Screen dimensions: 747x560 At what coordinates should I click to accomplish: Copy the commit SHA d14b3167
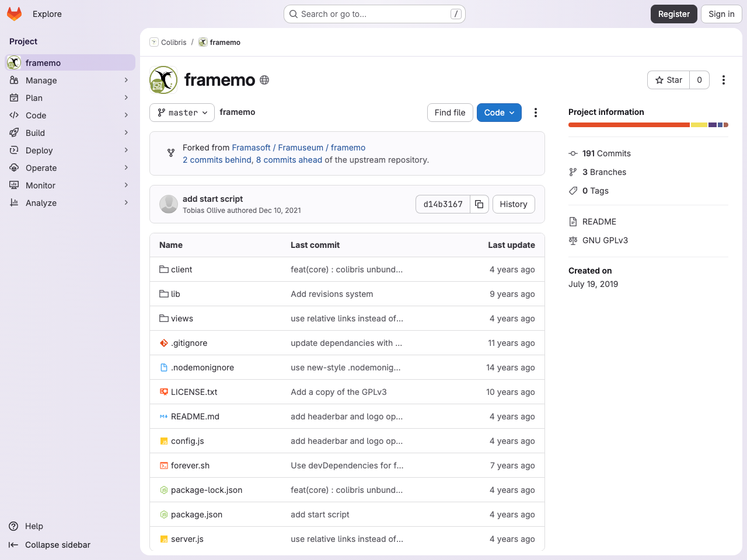tap(479, 204)
